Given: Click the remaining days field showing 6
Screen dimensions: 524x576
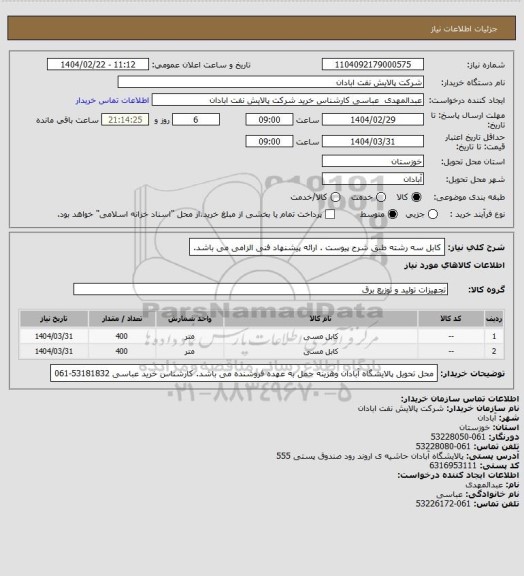Looking at the screenshot, I should click(196, 120).
